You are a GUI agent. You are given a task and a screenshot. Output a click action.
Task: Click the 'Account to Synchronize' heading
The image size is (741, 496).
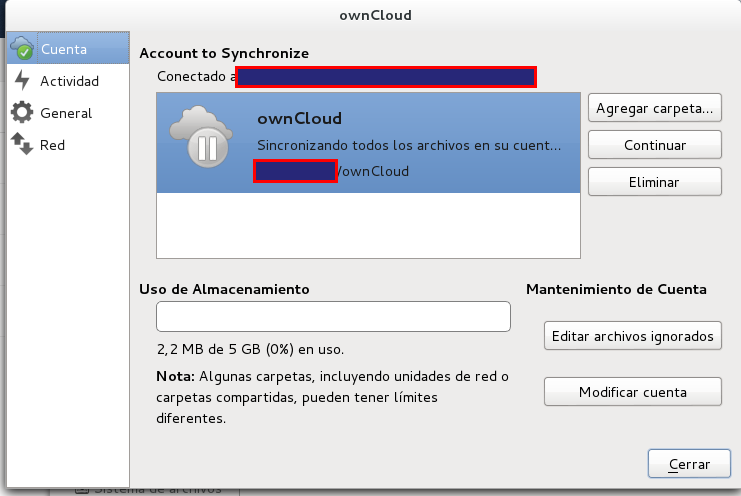point(224,53)
